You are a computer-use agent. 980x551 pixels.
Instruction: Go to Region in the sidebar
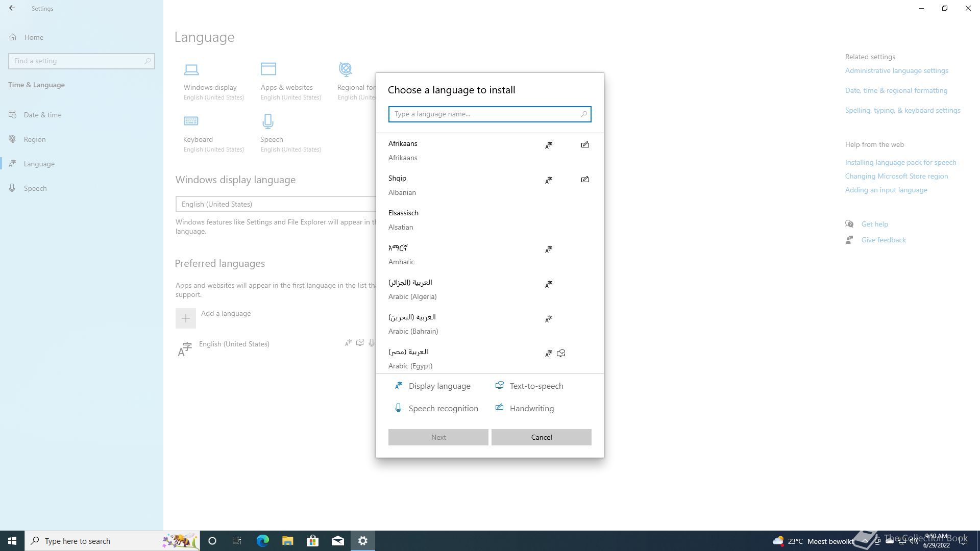35,139
